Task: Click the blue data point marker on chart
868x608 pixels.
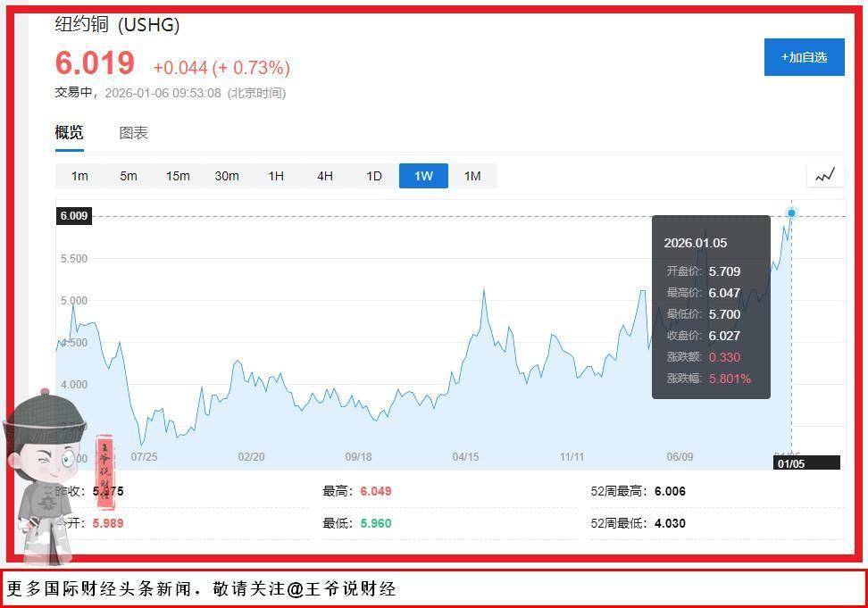Action: (791, 213)
